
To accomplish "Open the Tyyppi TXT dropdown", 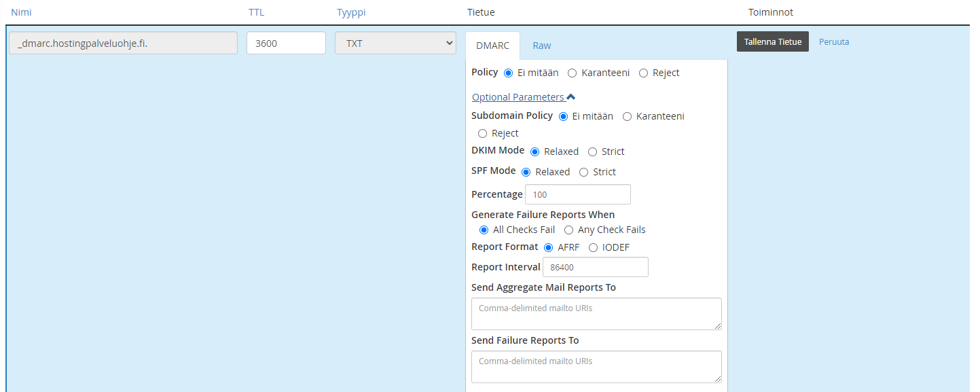I will pos(395,43).
